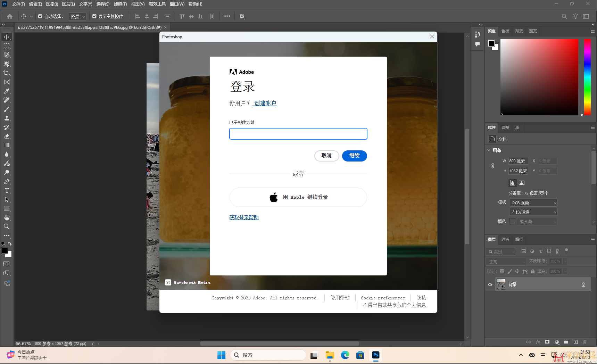Click the 背景 layer thumbnail

pyautogui.click(x=501, y=284)
